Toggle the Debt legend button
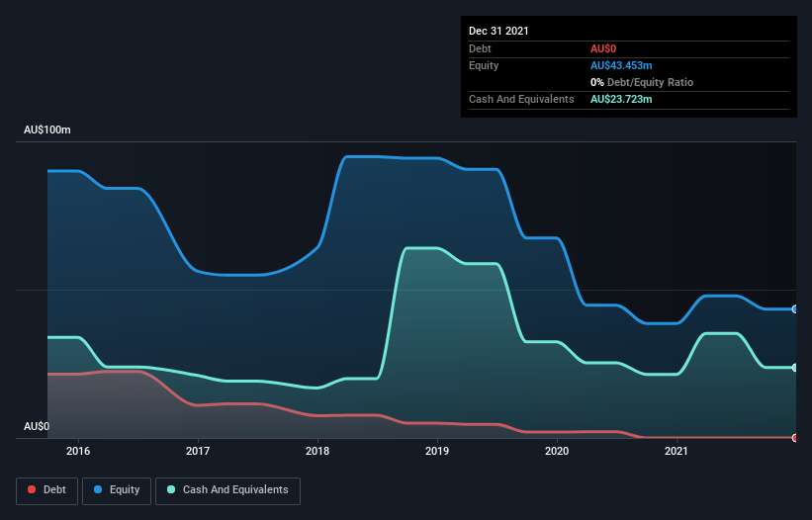812x520 pixels. [x=46, y=490]
